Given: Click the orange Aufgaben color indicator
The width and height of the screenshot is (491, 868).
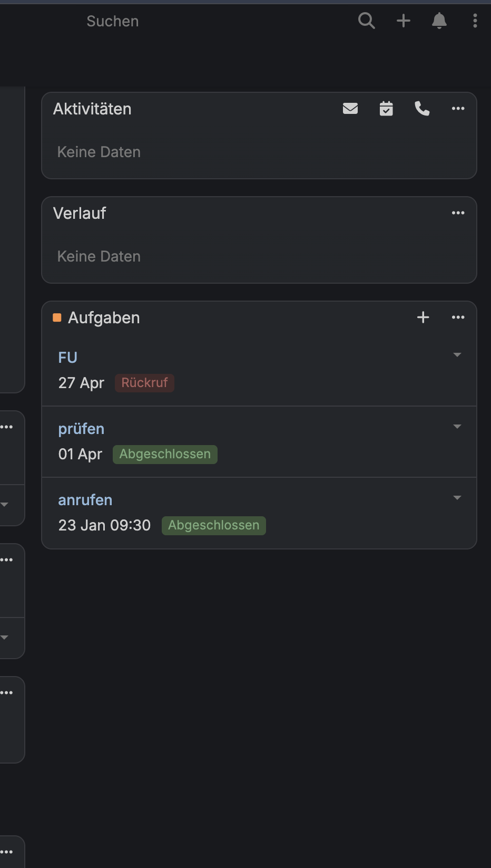Looking at the screenshot, I should click(57, 317).
